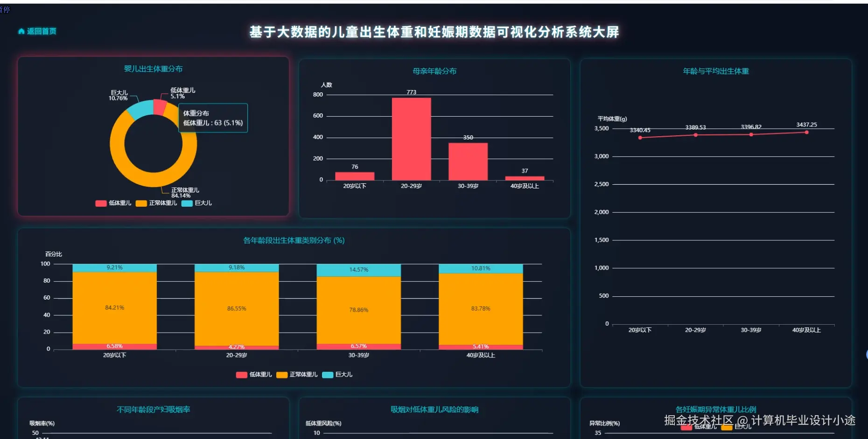The width and height of the screenshot is (868, 439).
Task: Click the 14.57% cyan stacked segment
Action: pyautogui.click(x=359, y=270)
